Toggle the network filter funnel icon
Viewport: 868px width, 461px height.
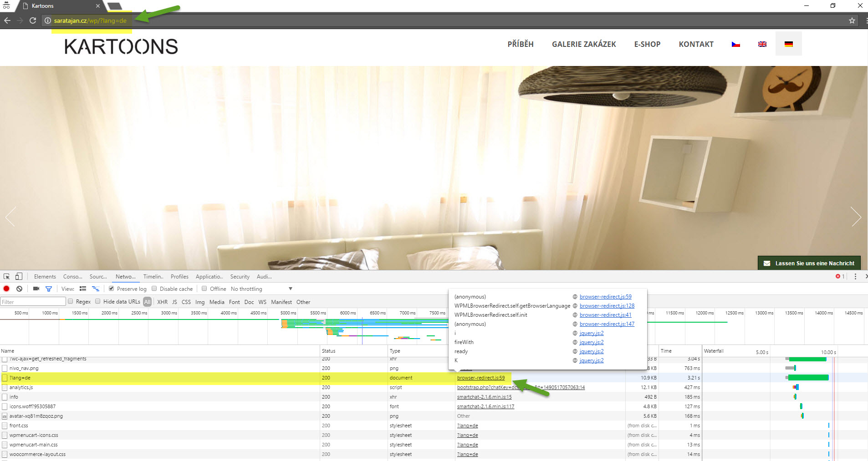(49, 289)
